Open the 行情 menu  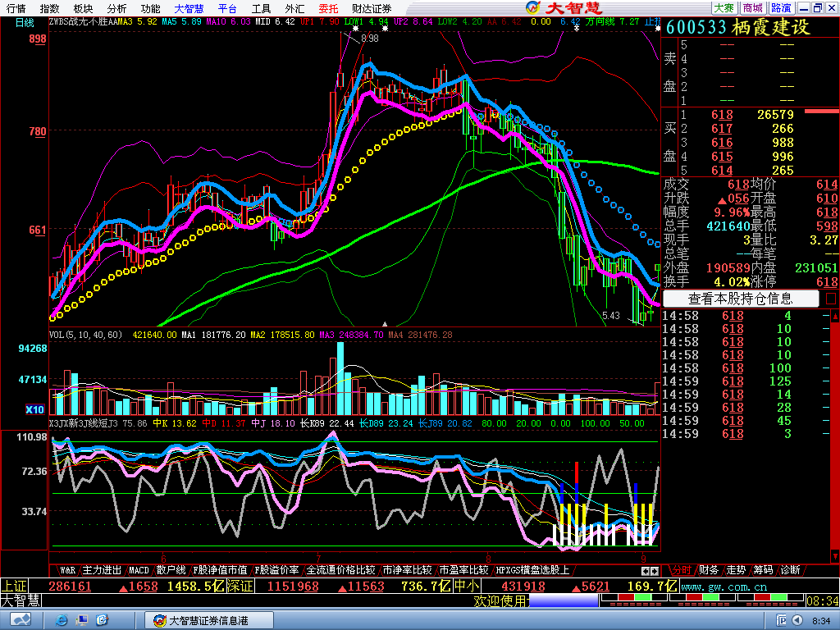(16, 8)
